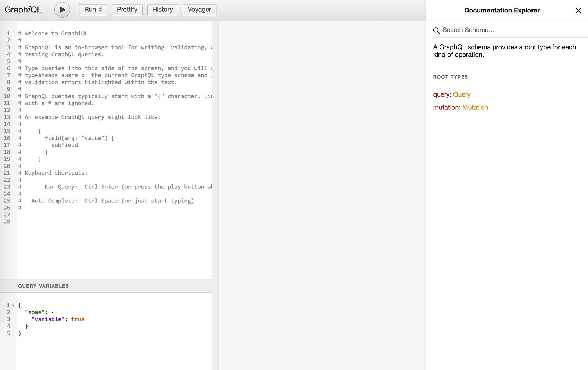The width and height of the screenshot is (588, 370).
Task: Click the "variable" key in query variables
Action: click(48, 319)
